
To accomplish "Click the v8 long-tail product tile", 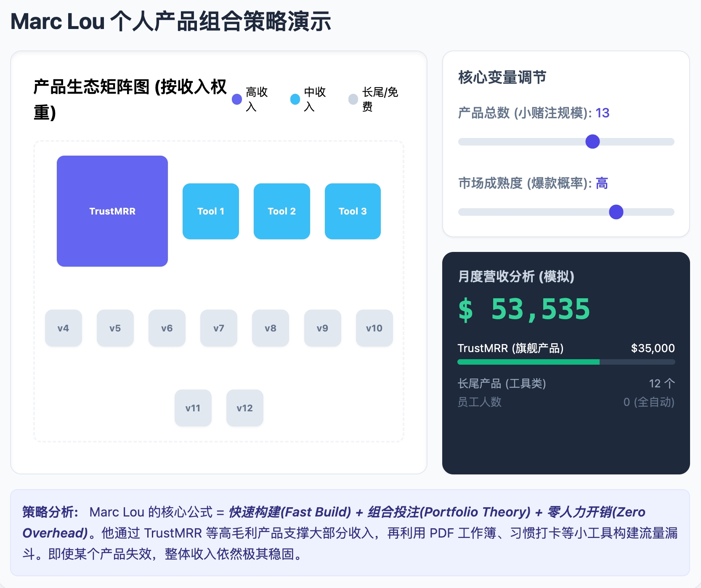I will click(271, 328).
